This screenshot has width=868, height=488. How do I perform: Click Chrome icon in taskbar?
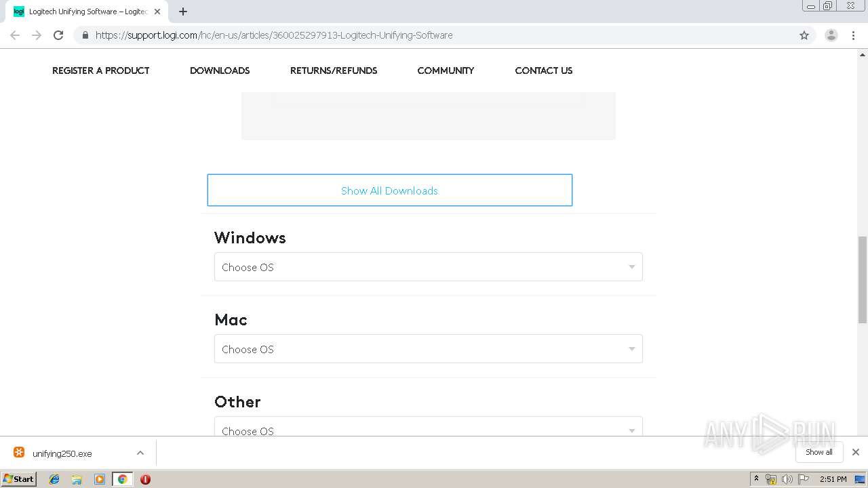point(122,479)
